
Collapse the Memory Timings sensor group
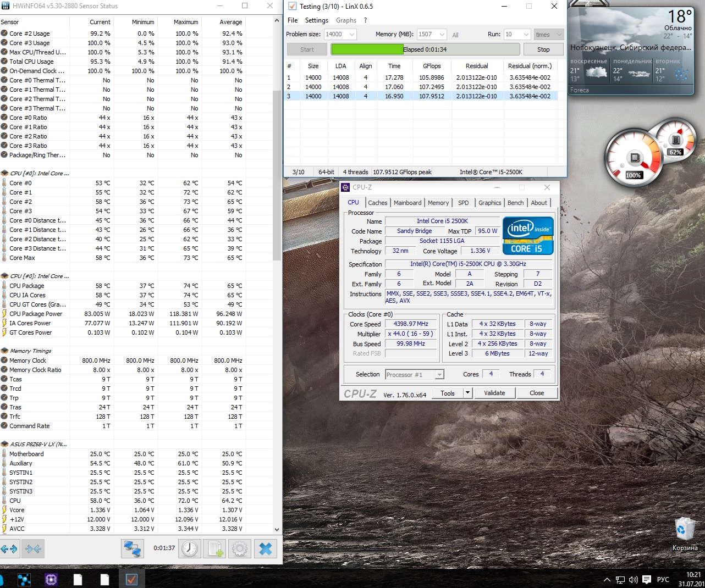coord(4,351)
